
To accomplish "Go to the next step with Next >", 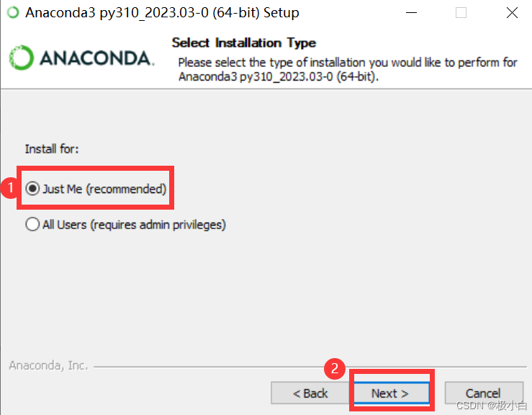I will click(x=392, y=393).
